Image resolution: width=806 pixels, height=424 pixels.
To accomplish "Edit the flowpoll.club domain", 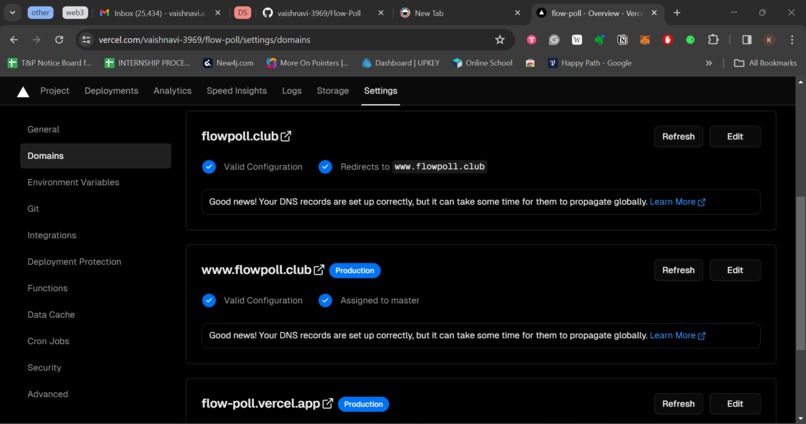I will pyautogui.click(x=735, y=137).
